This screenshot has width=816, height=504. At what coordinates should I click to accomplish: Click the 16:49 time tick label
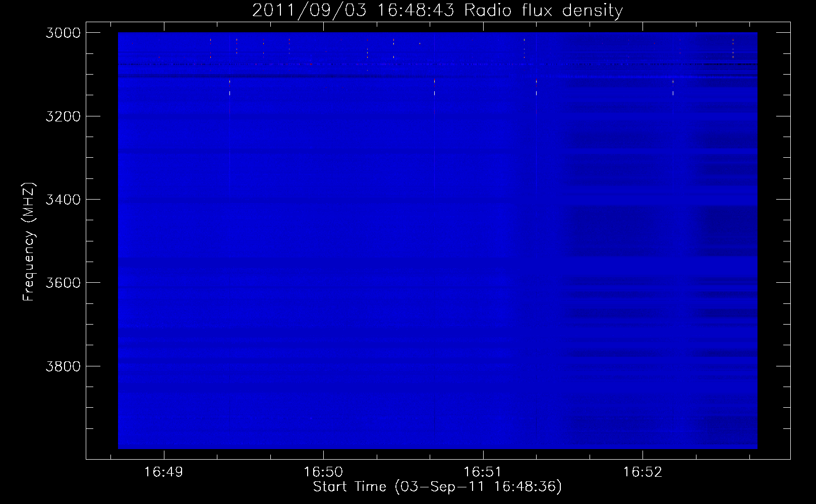tap(163, 472)
